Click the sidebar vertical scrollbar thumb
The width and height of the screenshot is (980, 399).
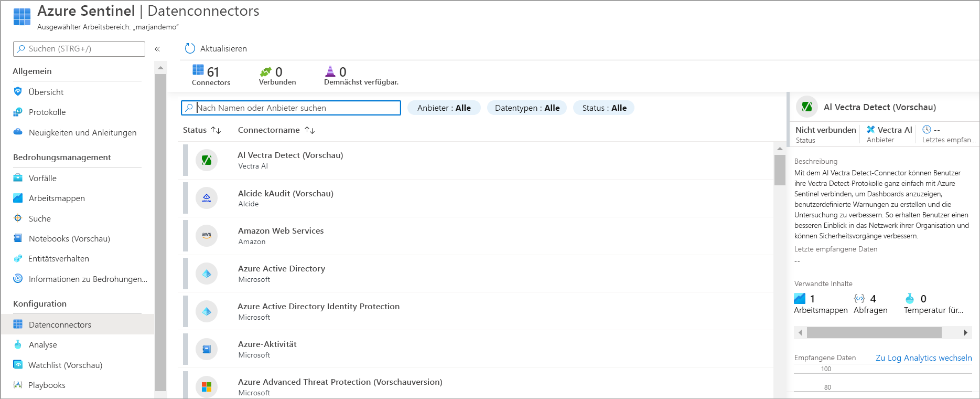(x=160, y=232)
